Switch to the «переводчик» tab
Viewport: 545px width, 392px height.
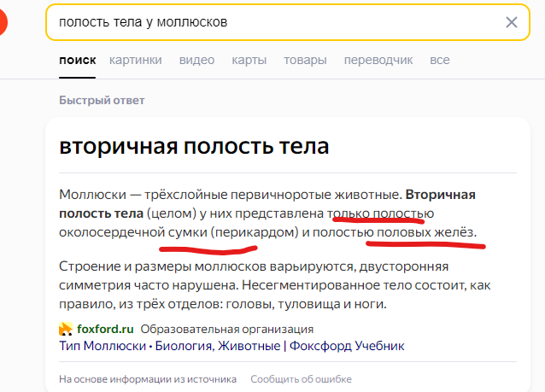pyautogui.click(x=378, y=61)
